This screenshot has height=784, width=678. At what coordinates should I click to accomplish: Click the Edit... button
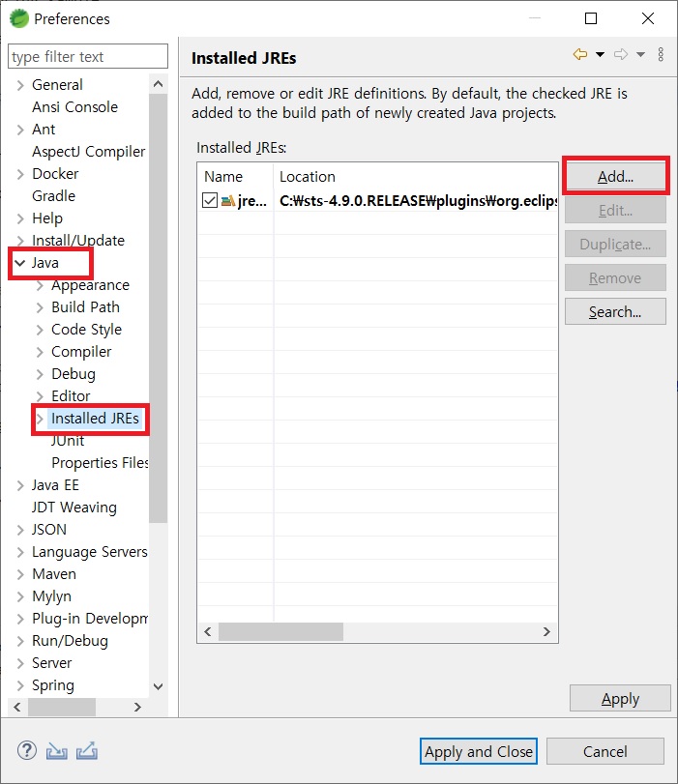[615, 210]
